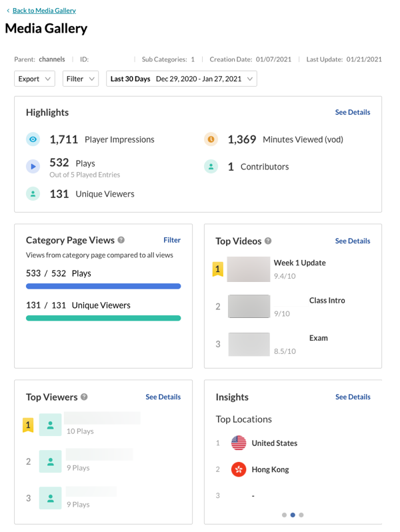Click the 1,369 Minutes Viewed value
The image size is (400, 532).
pos(241,139)
